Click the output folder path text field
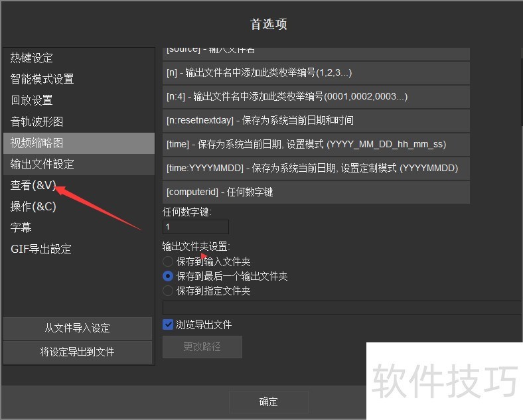Screen dimensions: 523x420 (342, 308)
